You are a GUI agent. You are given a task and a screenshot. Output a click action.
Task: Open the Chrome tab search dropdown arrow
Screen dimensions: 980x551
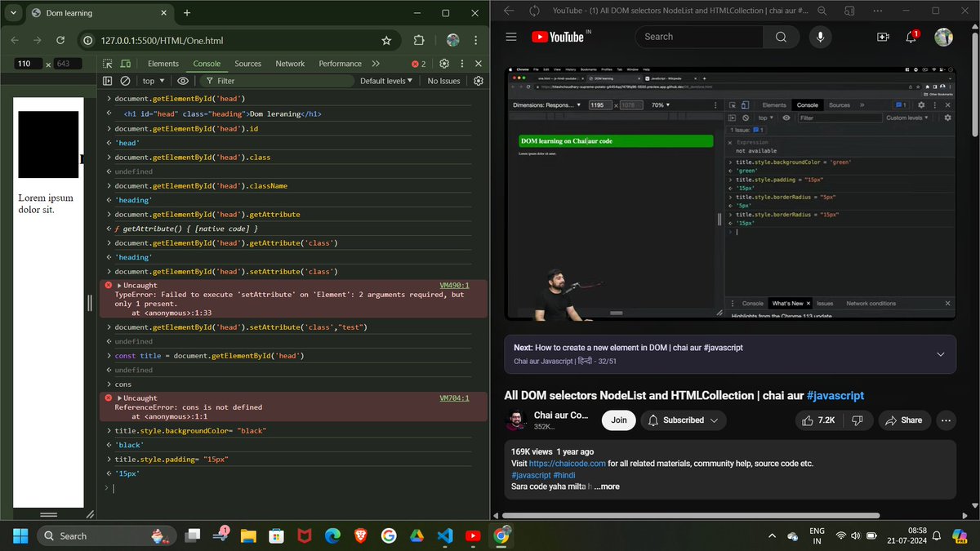pyautogui.click(x=13, y=13)
